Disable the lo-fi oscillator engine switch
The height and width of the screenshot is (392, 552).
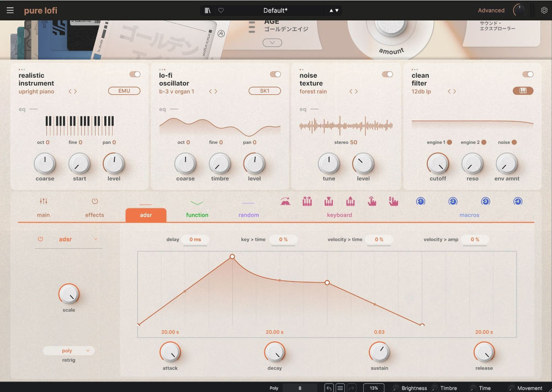pyautogui.click(x=275, y=74)
